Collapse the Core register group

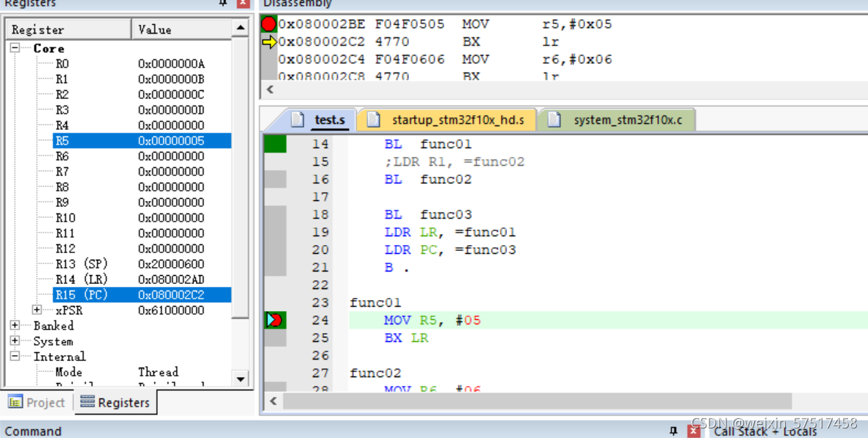(x=15, y=48)
